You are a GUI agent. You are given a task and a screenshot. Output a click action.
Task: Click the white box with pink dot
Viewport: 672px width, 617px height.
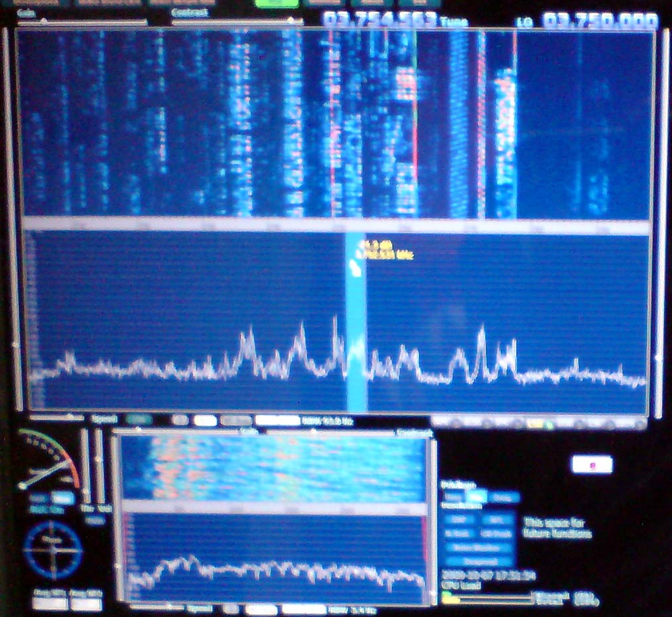click(x=592, y=464)
